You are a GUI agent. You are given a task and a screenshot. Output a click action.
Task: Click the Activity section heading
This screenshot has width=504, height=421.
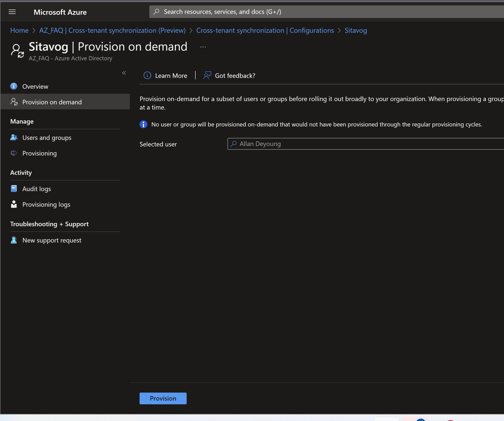[x=21, y=172]
